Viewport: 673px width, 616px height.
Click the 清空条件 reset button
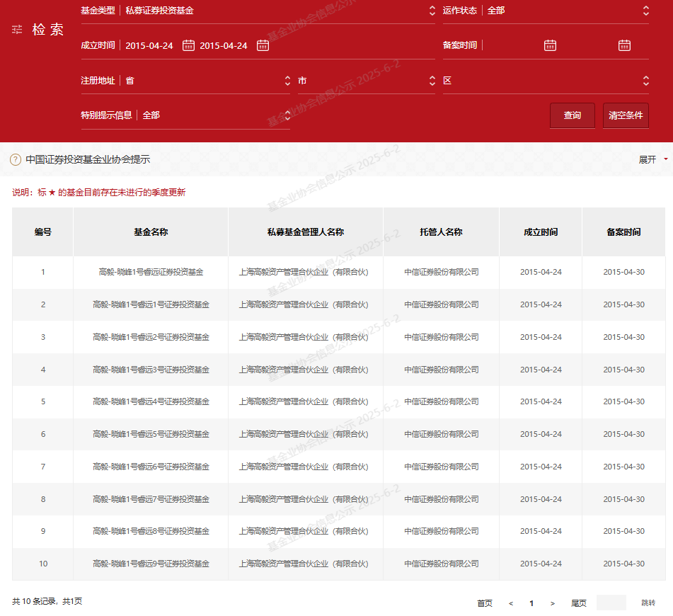pos(626,115)
